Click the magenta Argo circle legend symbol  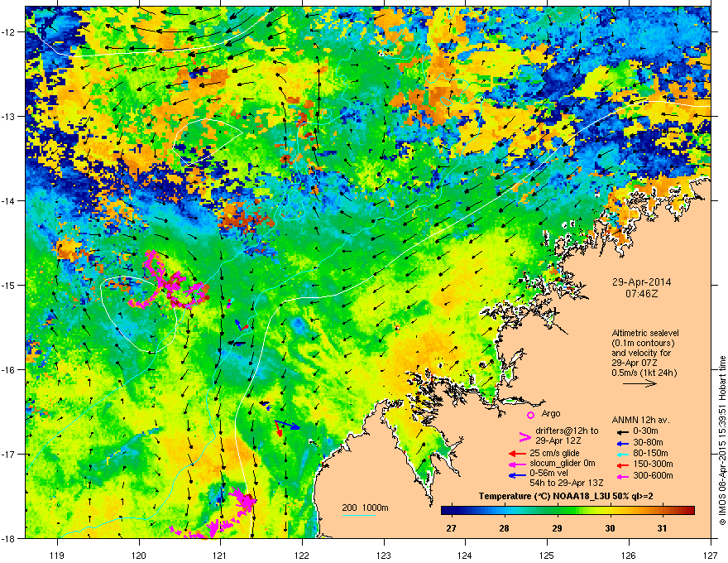[530, 415]
